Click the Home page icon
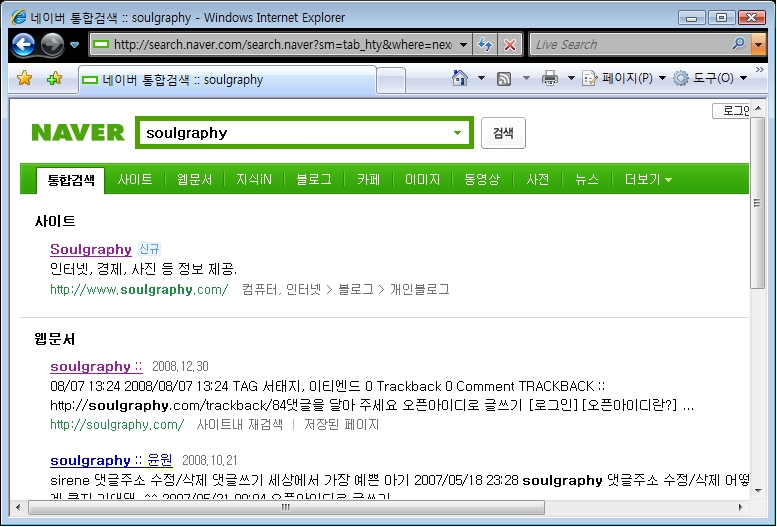This screenshot has width=777, height=527. tap(460, 78)
